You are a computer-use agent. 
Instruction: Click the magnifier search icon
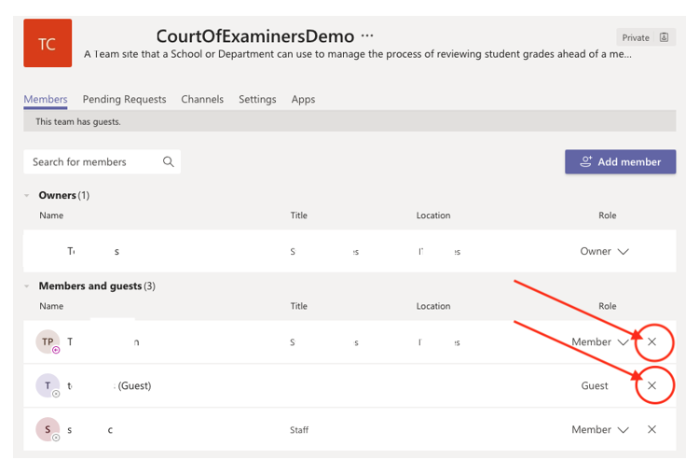click(168, 162)
